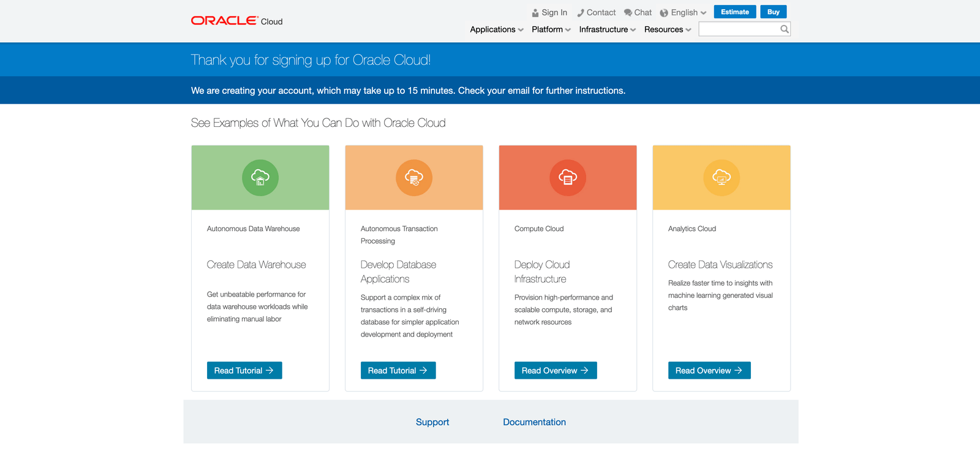
Task: Click the Autonomous Transaction Processing cloud icon
Action: pos(414,178)
